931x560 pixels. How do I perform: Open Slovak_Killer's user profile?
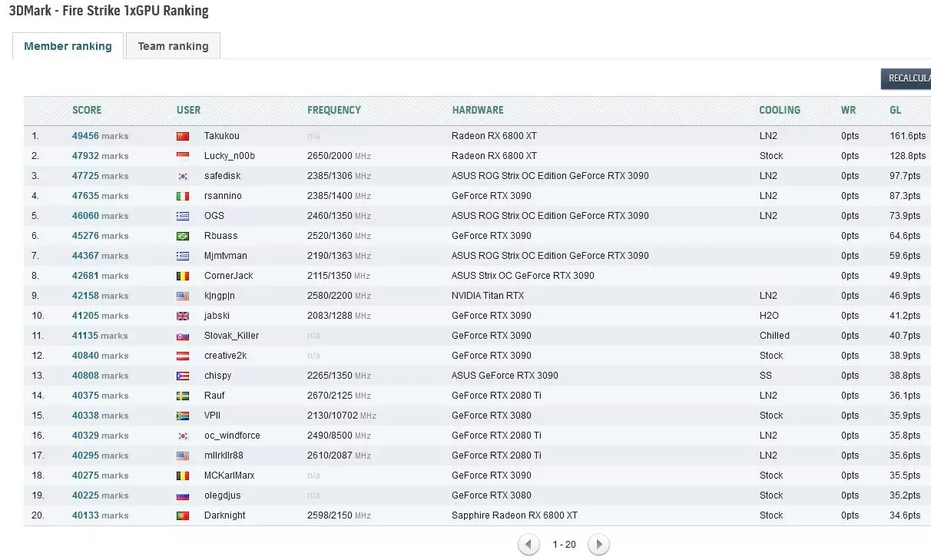point(232,336)
